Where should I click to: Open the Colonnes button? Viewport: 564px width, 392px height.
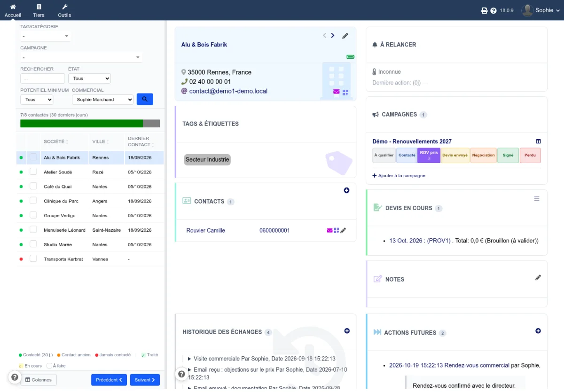pyautogui.click(x=39, y=380)
